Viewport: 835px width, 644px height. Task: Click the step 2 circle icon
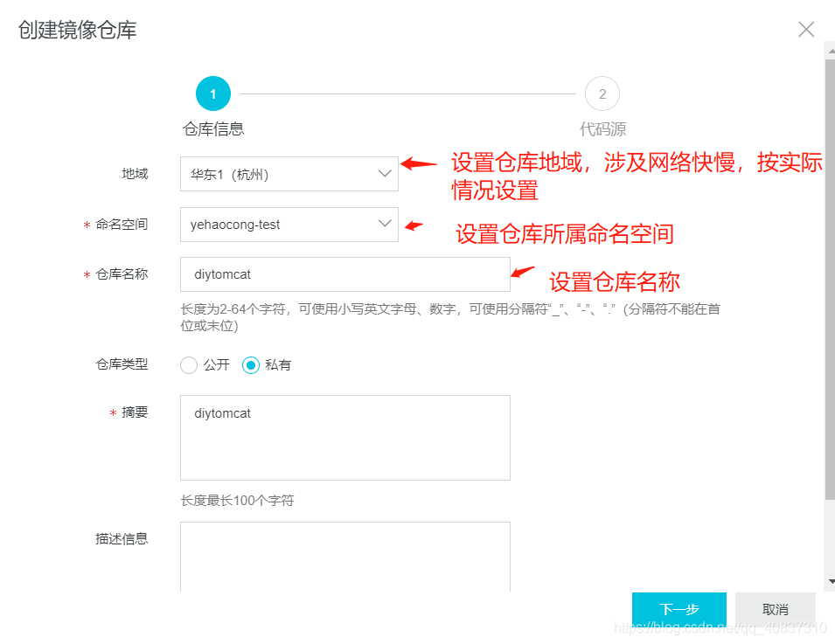pos(602,93)
